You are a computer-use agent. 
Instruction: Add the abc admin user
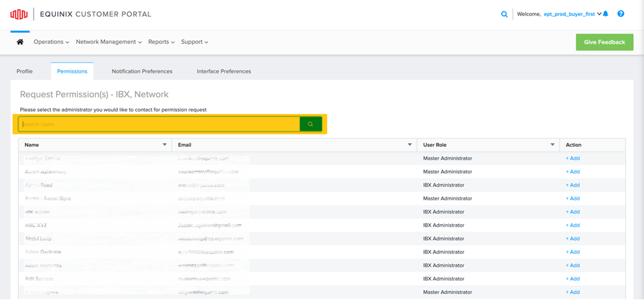click(573, 212)
